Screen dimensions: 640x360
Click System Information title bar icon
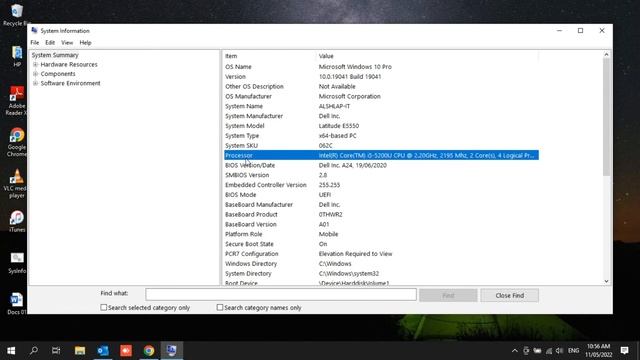pos(35,31)
